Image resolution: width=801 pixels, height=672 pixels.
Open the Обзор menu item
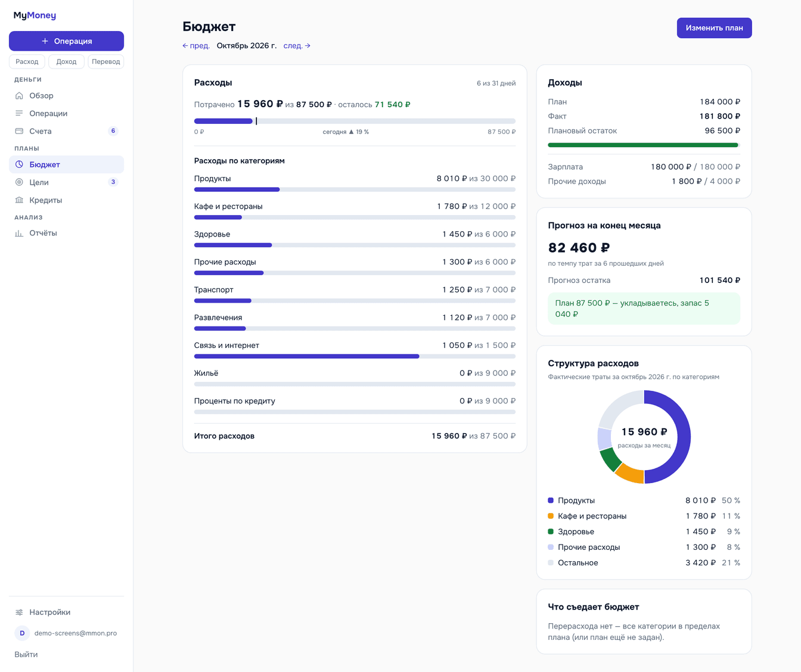[x=66, y=95]
